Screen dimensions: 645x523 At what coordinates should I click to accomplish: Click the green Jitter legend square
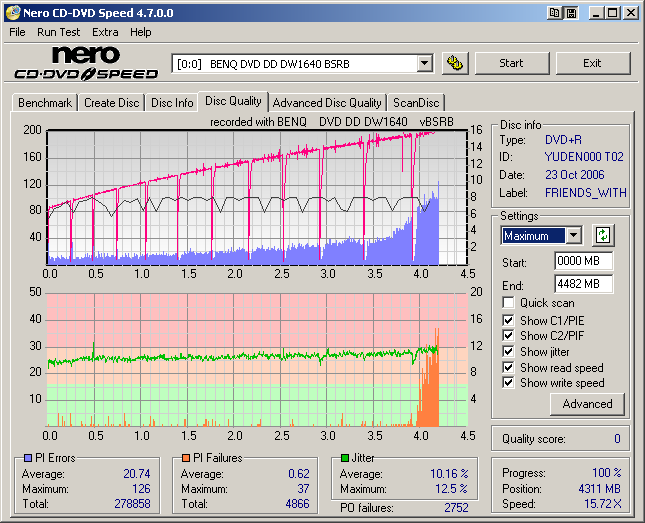345,458
